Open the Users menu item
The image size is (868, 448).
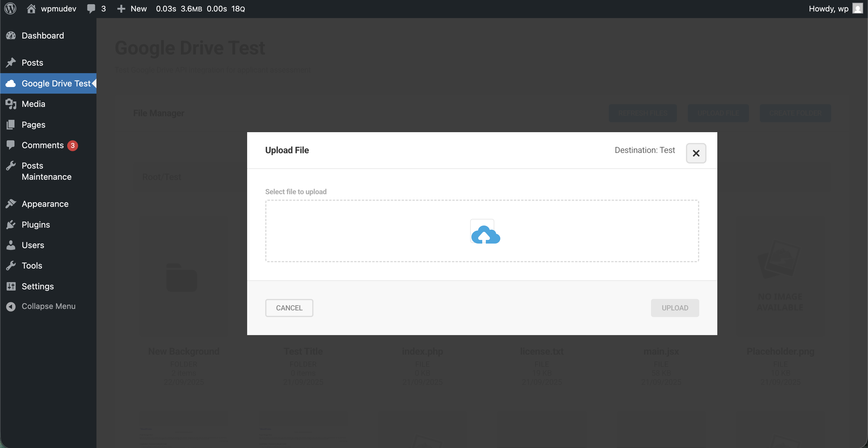click(48, 245)
